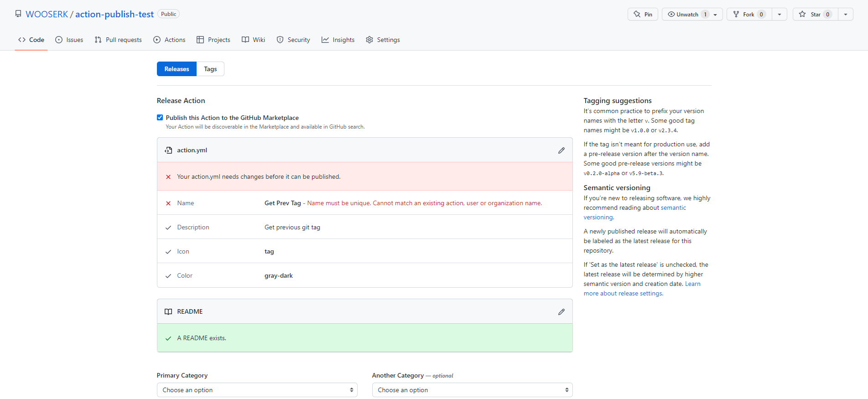The height and width of the screenshot is (399, 868).
Task: Click the Projects table icon
Action: pos(200,40)
